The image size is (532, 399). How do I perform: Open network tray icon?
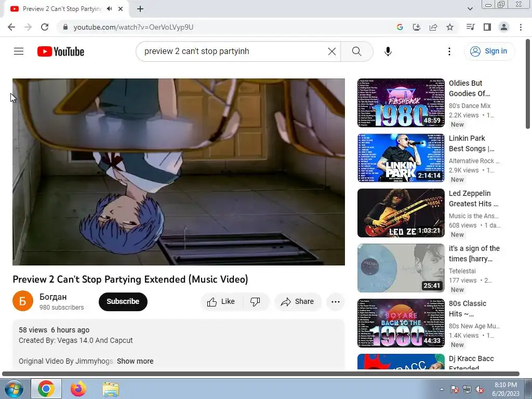click(x=467, y=390)
